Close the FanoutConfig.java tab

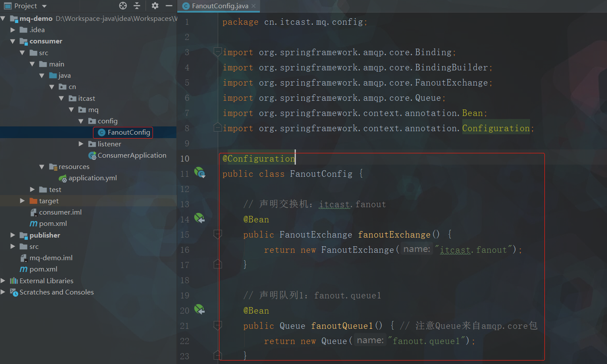click(x=255, y=6)
